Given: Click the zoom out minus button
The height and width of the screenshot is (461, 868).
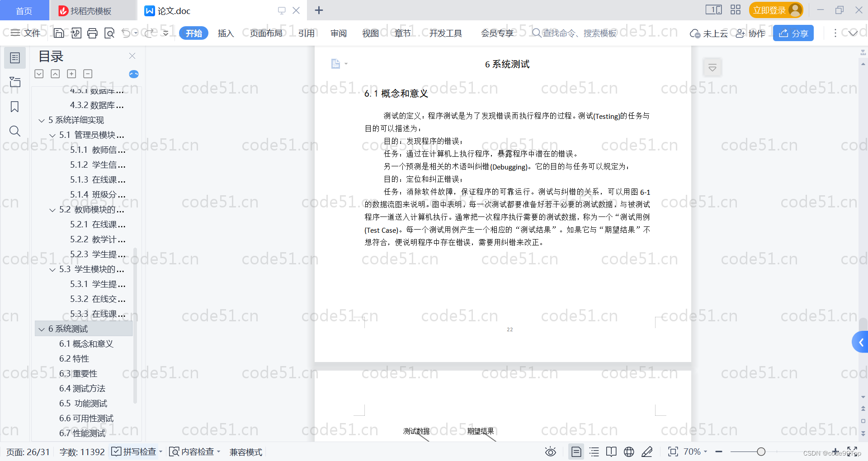Looking at the screenshot, I should coord(719,452).
